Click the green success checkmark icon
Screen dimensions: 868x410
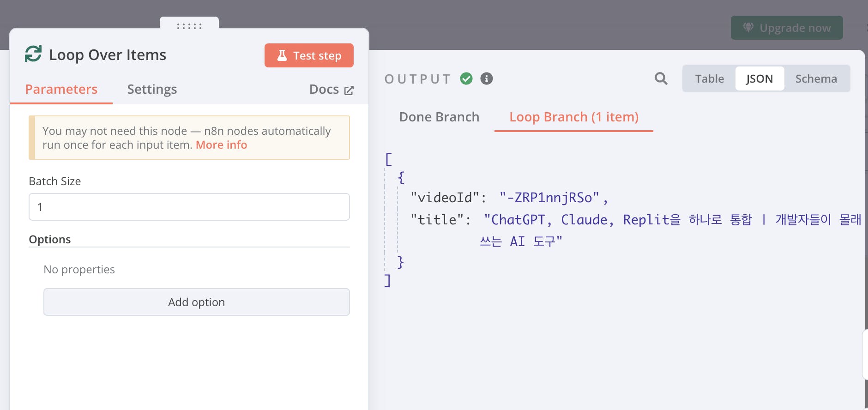(x=466, y=78)
